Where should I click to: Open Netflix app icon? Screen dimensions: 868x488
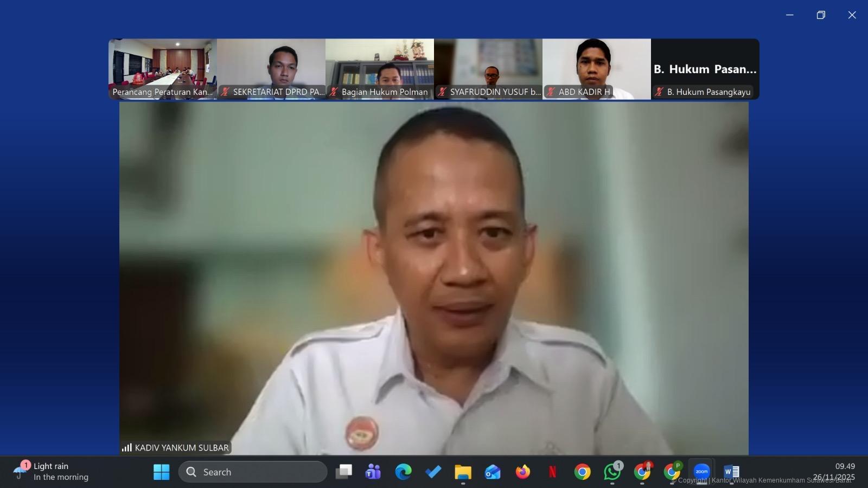pos(552,472)
